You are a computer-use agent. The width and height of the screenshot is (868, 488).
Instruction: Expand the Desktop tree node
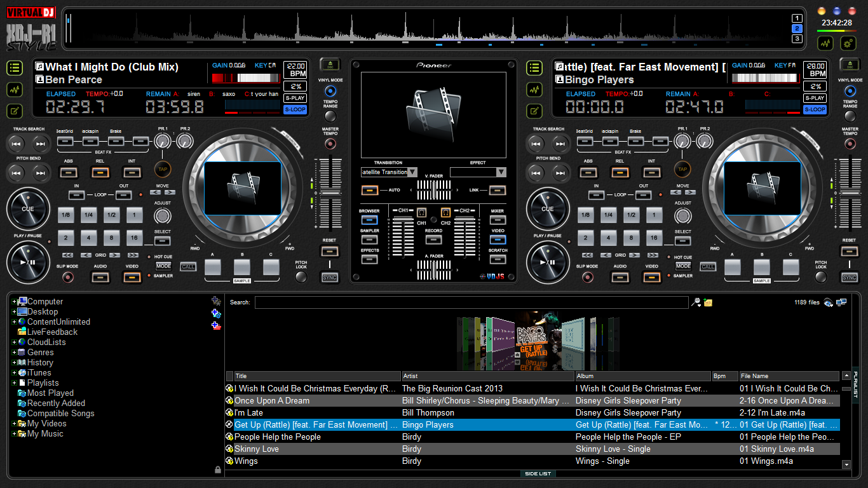14,312
